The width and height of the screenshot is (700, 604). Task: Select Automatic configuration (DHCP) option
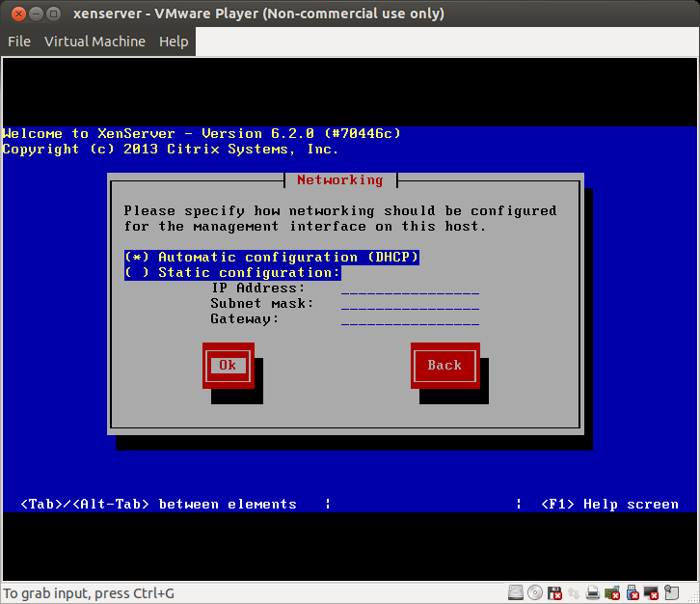click(272, 258)
